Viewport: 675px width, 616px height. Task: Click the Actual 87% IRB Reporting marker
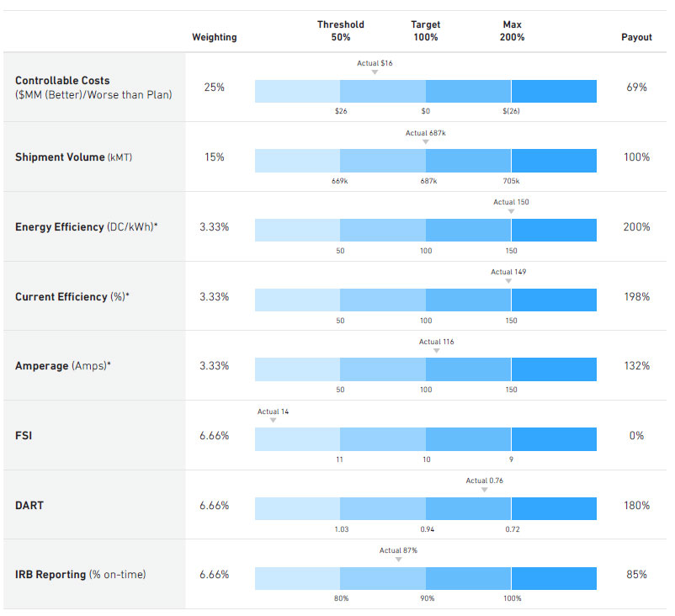pos(398,560)
